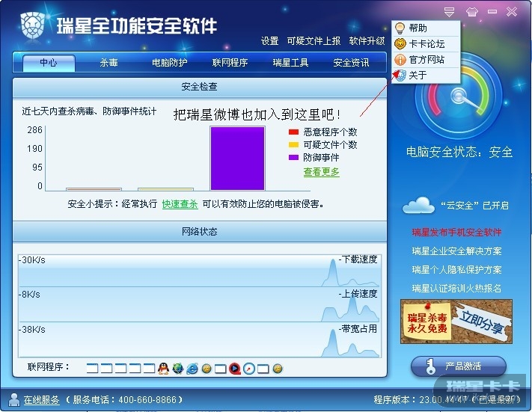The image size is (532, 412).
Task: Click the 瑞星杀毒永久免费 立即分享 banner
Action: [456, 322]
